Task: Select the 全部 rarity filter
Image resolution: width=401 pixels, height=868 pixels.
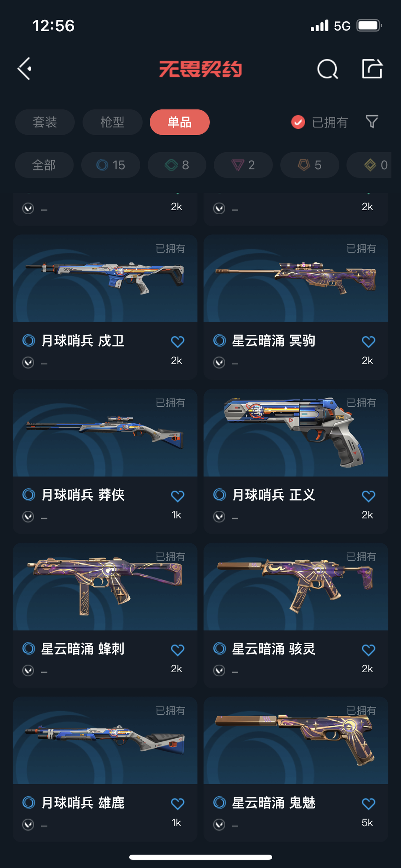Action: tap(44, 165)
